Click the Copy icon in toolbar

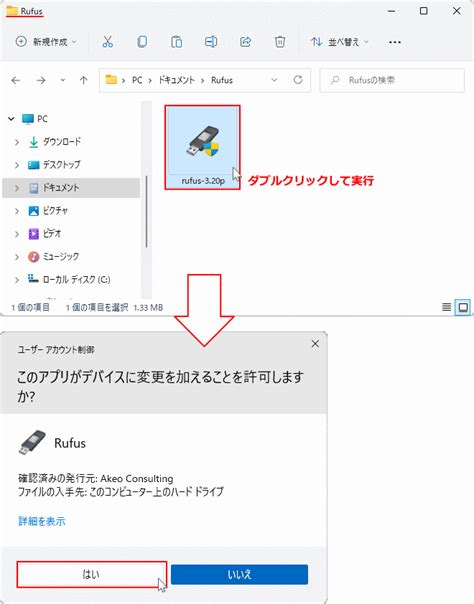[x=142, y=42]
